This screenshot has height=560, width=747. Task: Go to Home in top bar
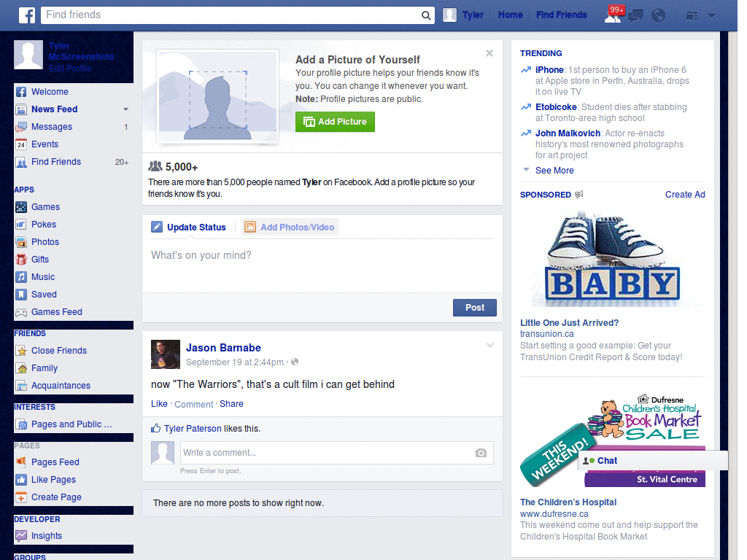point(510,15)
